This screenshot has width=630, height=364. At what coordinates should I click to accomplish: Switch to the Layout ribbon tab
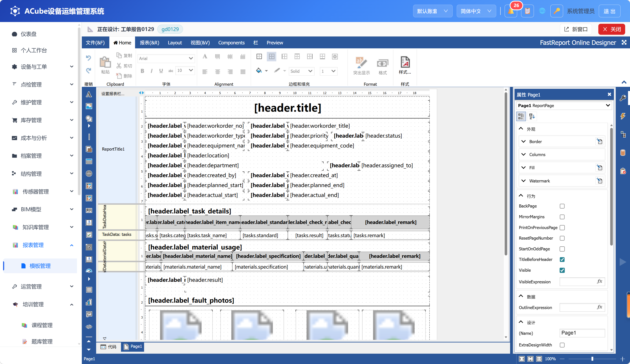[x=175, y=43]
